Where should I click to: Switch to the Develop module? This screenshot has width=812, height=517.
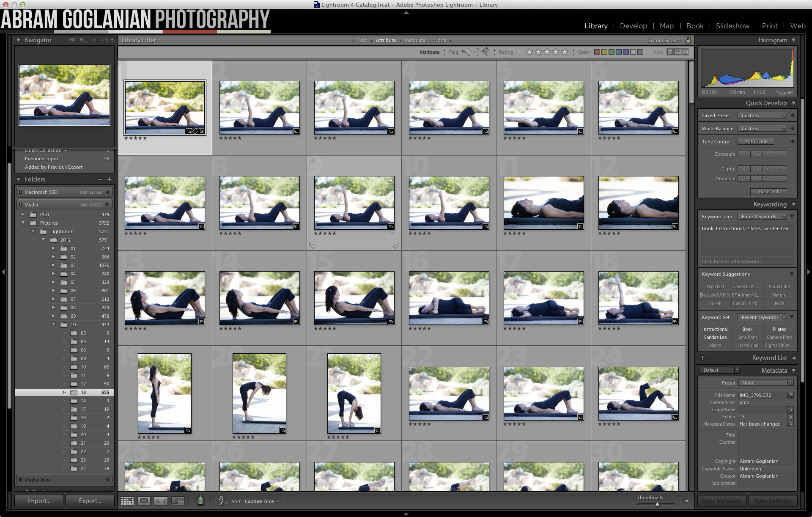633,26
